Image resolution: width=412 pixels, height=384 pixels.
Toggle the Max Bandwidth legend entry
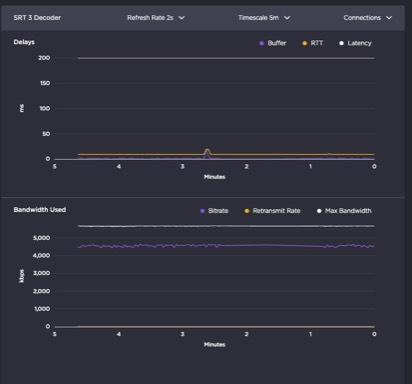pyautogui.click(x=344, y=211)
